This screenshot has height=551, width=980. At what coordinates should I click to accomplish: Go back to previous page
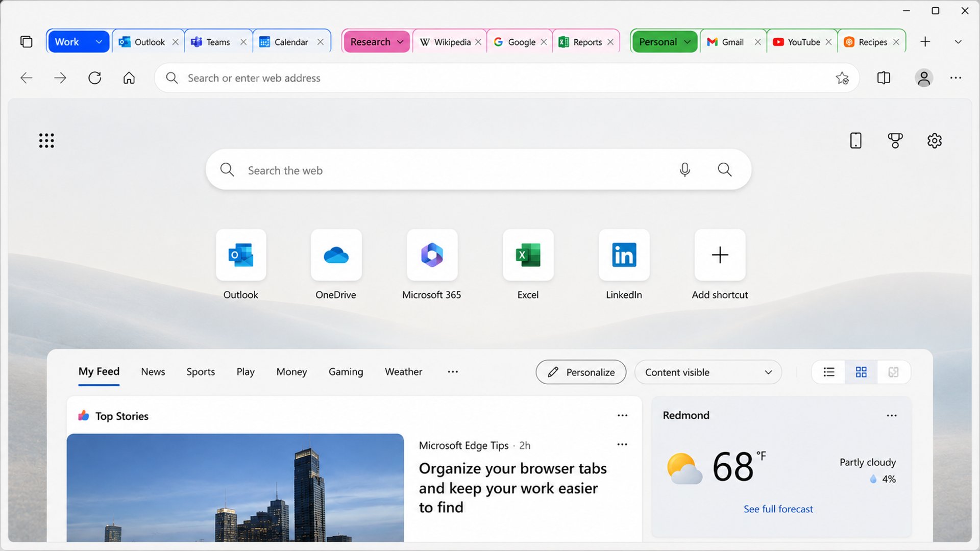27,78
